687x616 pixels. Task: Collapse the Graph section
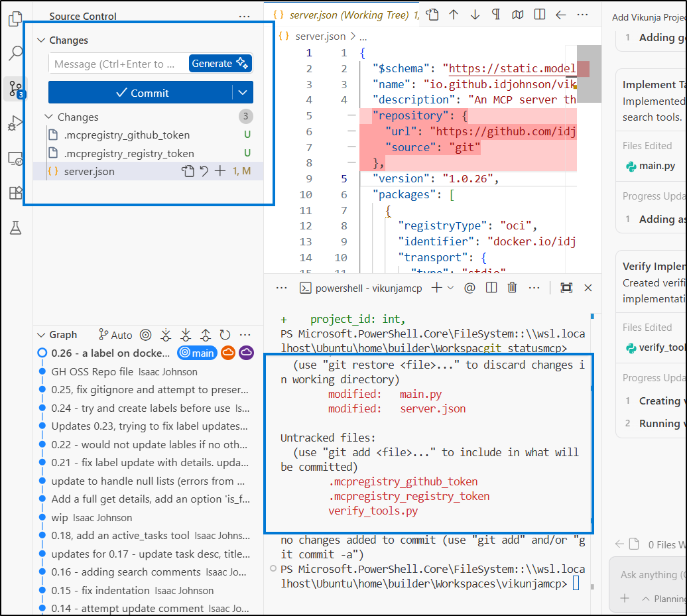(x=42, y=335)
